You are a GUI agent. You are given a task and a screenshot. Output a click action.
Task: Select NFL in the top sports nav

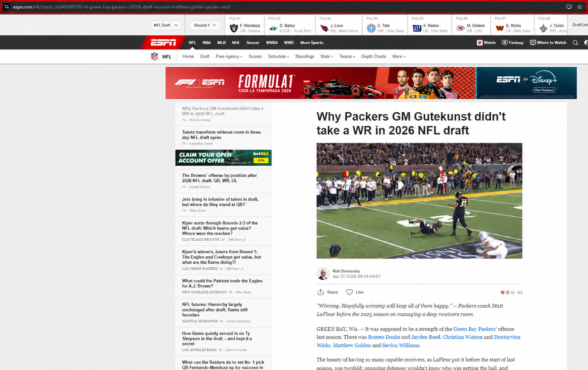pyautogui.click(x=192, y=43)
